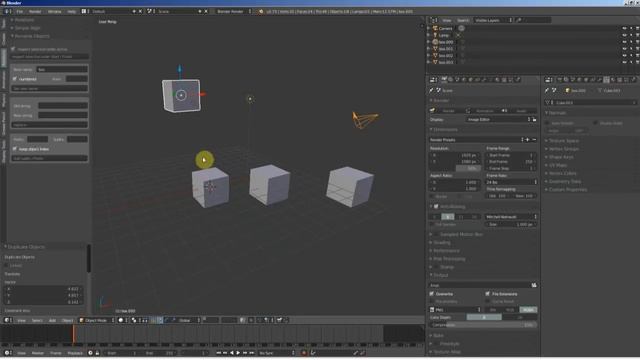Viewport: 640px width, 360px height.
Task: Add a new screen layout with plus
Action: [134, 11]
